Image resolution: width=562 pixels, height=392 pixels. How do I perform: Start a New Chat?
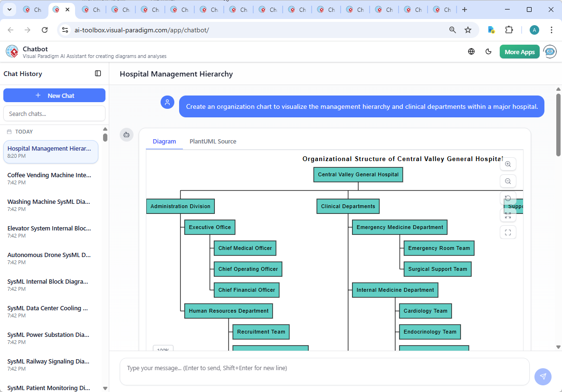click(54, 95)
